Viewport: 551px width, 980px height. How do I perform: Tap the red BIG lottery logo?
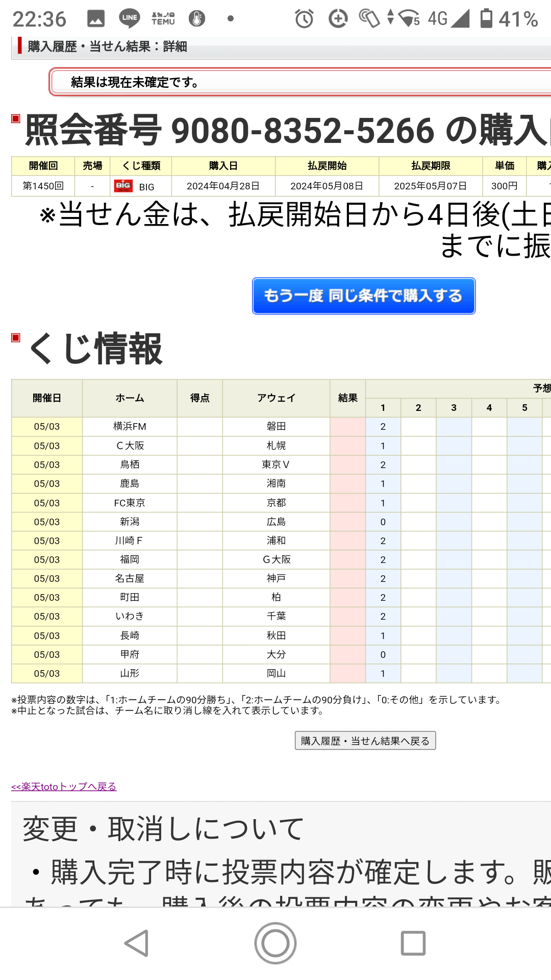(123, 186)
